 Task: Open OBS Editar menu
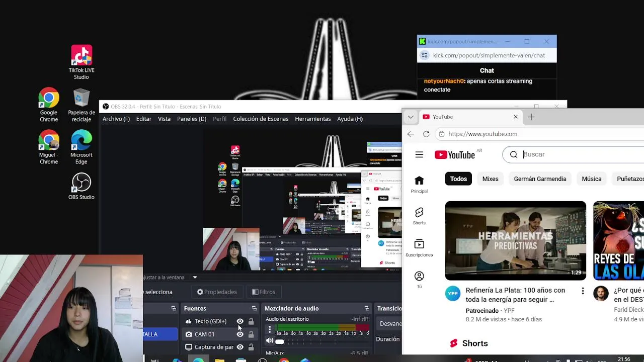coord(144,119)
